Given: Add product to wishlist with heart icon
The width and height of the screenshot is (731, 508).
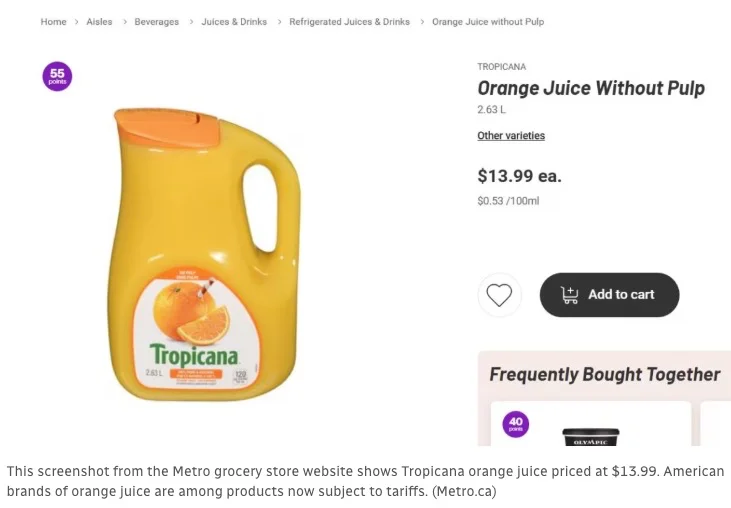Looking at the screenshot, I should (498, 295).
